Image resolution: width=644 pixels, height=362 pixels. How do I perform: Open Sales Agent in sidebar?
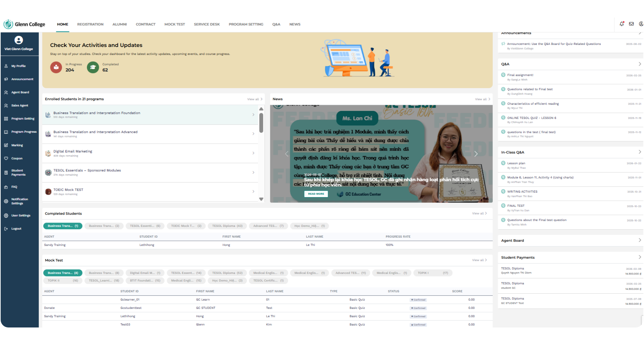pyautogui.click(x=19, y=105)
